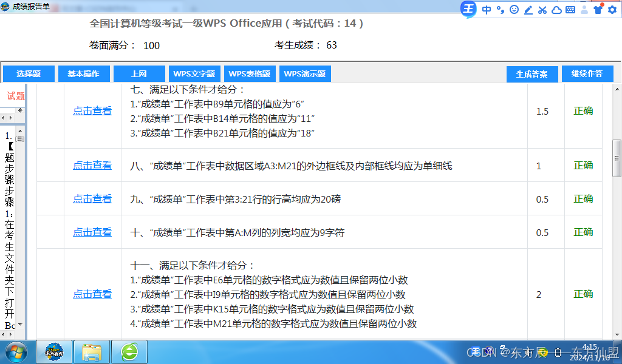Click the A3:M21 border rule description
The height and width of the screenshot is (364, 622).
[291, 166]
